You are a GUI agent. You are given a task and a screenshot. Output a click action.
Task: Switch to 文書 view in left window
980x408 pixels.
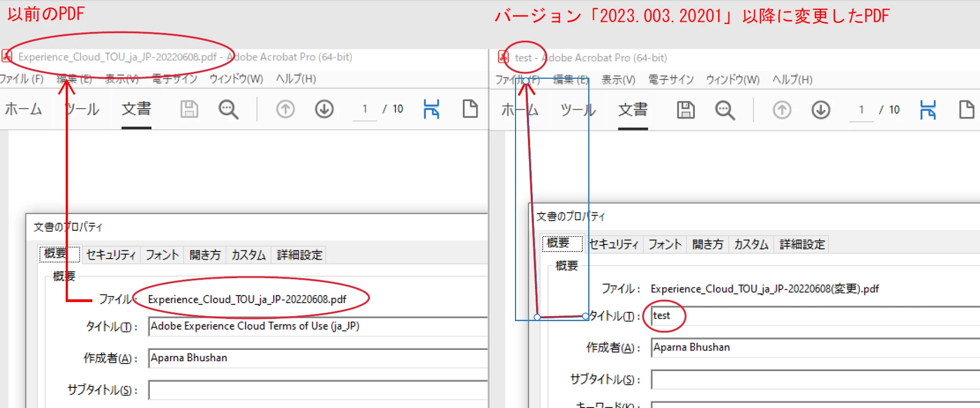click(x=136, y=109)
